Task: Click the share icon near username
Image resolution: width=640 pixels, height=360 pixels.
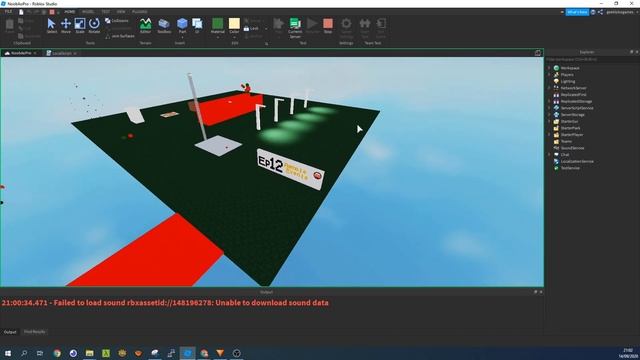Action: coord(600,12)
